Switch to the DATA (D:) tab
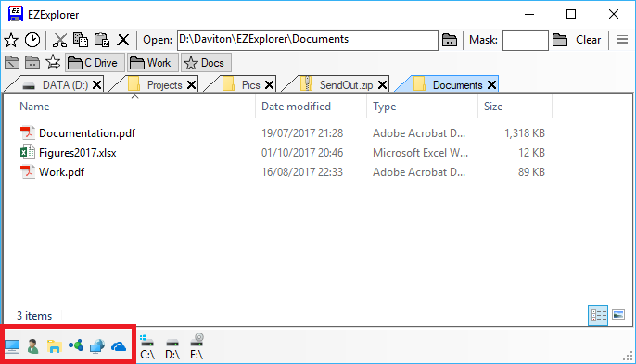Screen dimensions: 636x364 pos(56,85)
